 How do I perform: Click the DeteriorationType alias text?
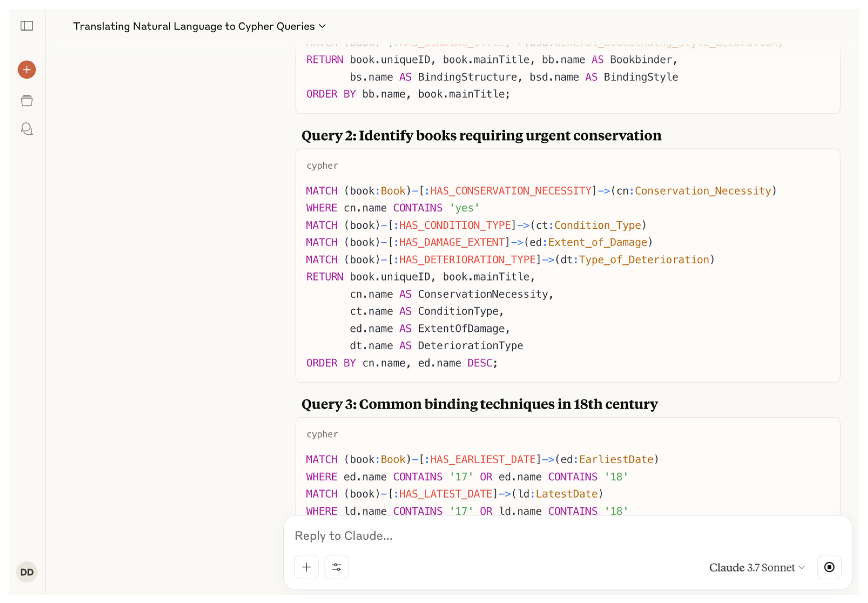pos(471,346)
